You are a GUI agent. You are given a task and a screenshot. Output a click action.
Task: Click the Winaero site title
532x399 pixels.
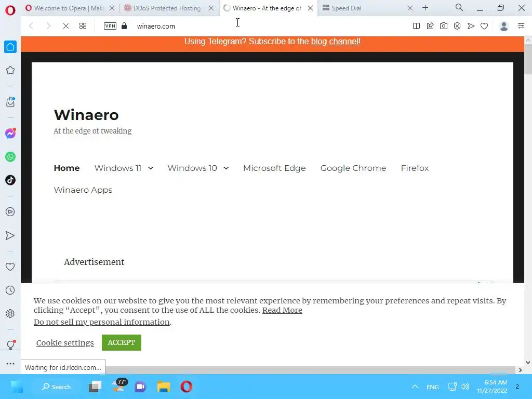coord(86,115)
